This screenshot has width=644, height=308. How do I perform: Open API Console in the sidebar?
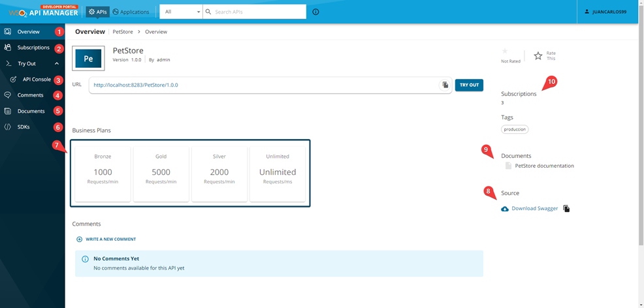point(37,80)
